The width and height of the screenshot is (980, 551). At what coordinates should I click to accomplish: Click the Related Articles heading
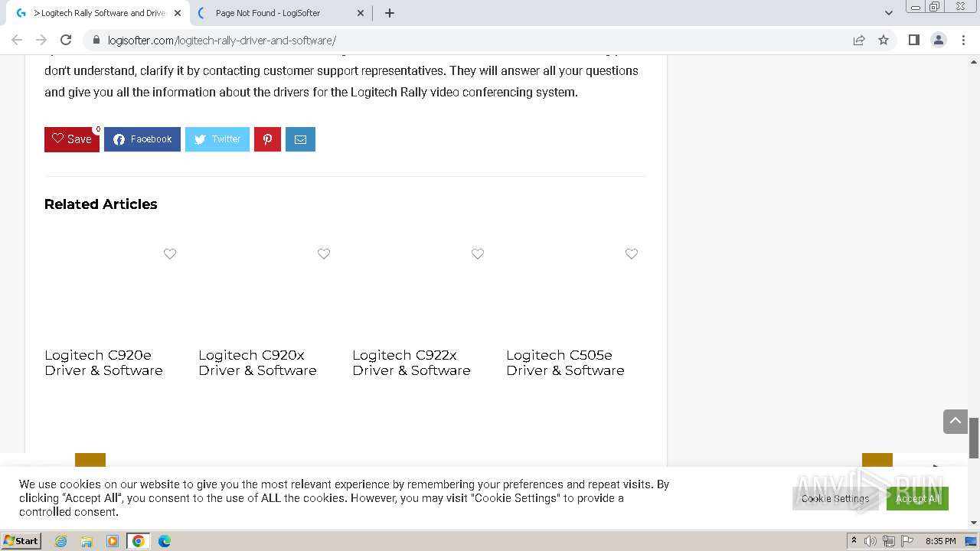pyautogui.click(x=101, y=204)
